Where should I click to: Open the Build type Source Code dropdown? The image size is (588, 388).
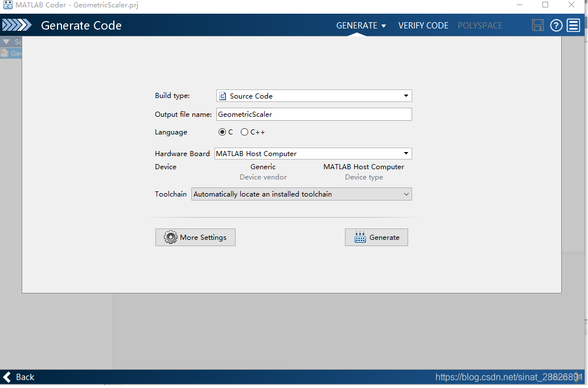(314, 96)
